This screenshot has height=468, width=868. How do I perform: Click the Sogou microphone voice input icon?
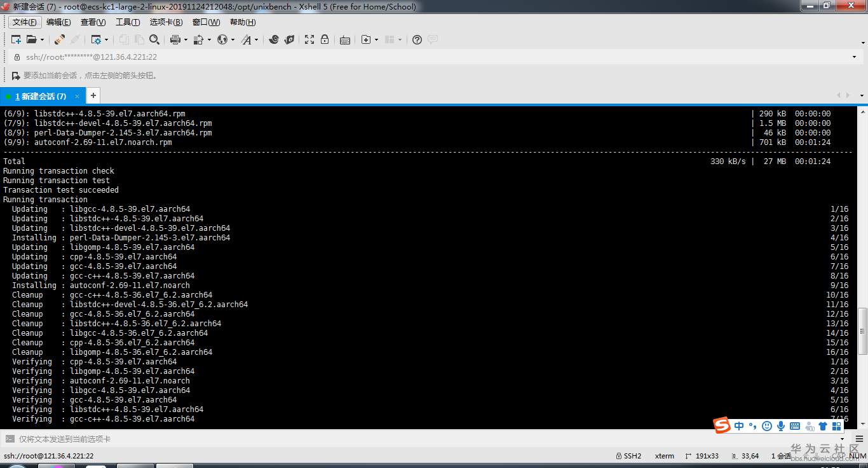781,426
